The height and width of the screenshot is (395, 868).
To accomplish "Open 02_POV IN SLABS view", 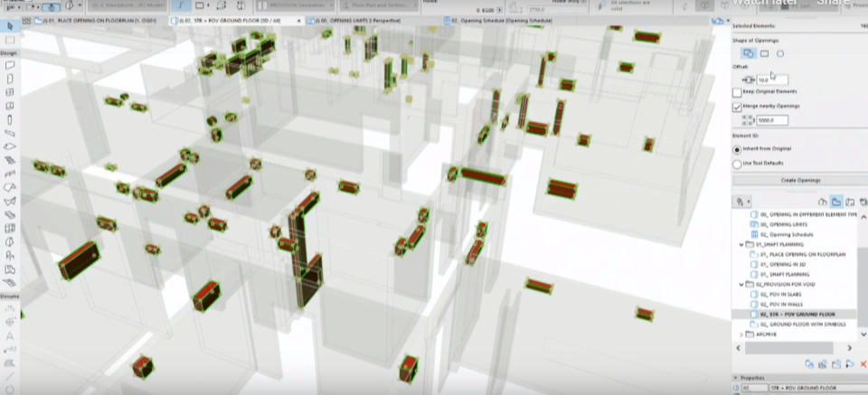I will click(x=780, y=295).
